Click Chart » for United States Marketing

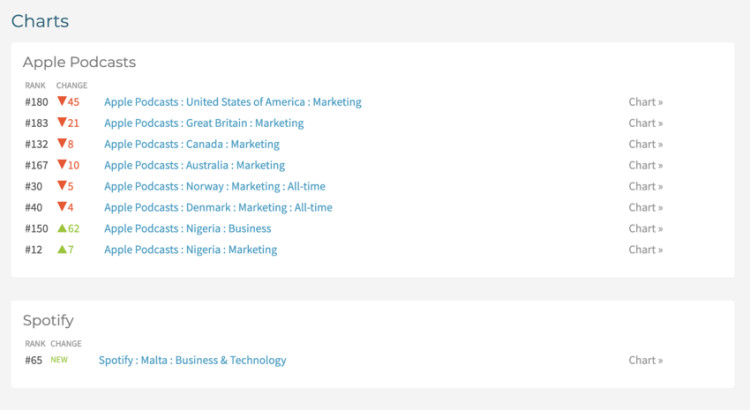(646, 102)
